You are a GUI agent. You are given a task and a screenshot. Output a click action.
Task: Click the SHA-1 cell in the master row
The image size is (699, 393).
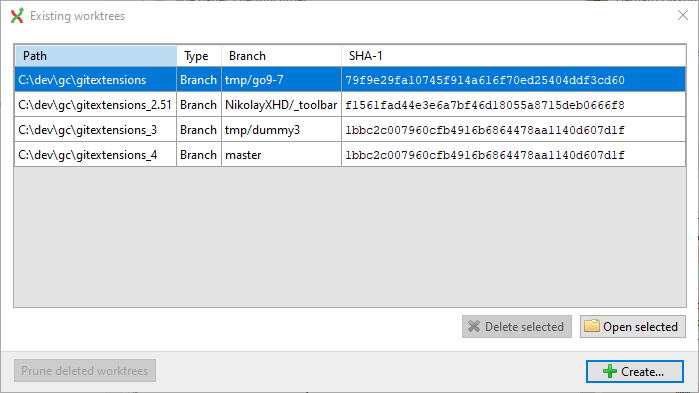(514, 155)
